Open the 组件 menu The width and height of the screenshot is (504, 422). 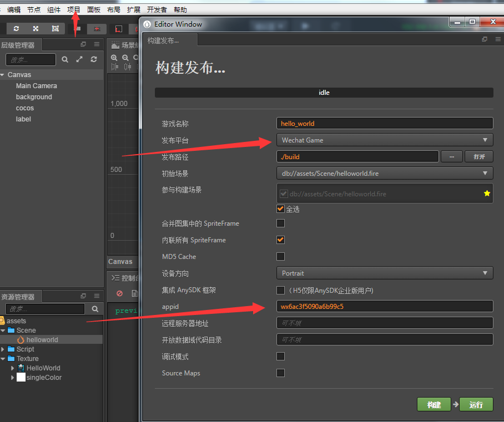coord(54,10)
